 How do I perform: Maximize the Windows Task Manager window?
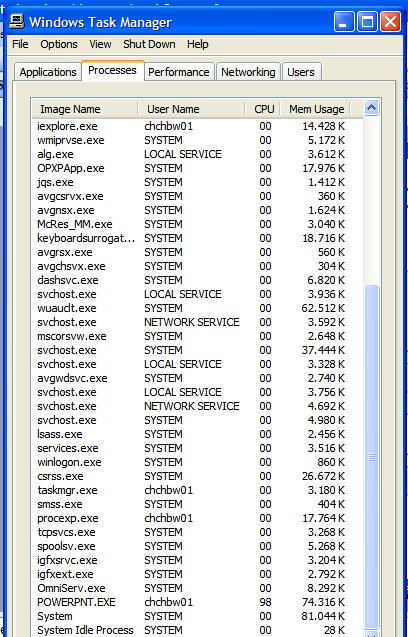pos(367,22)
